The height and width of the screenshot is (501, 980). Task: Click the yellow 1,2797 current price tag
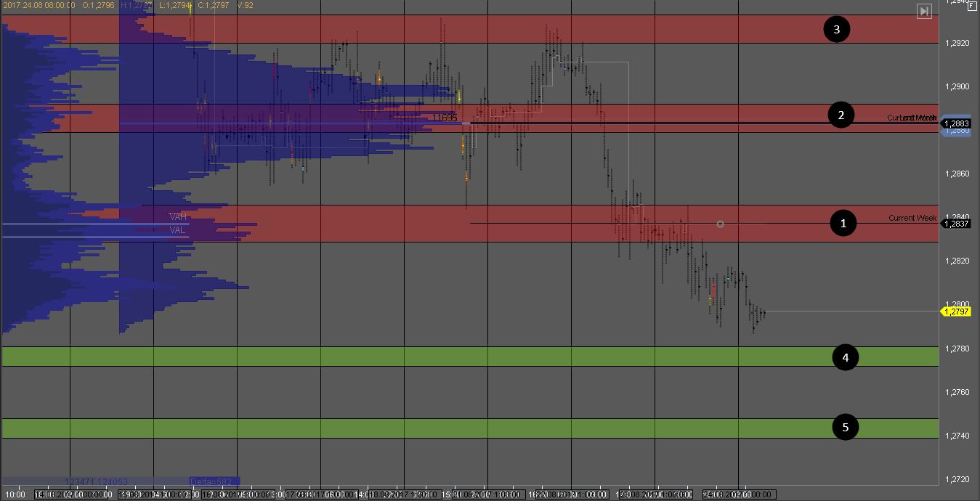pyautogui.click(x=956, y=311)
